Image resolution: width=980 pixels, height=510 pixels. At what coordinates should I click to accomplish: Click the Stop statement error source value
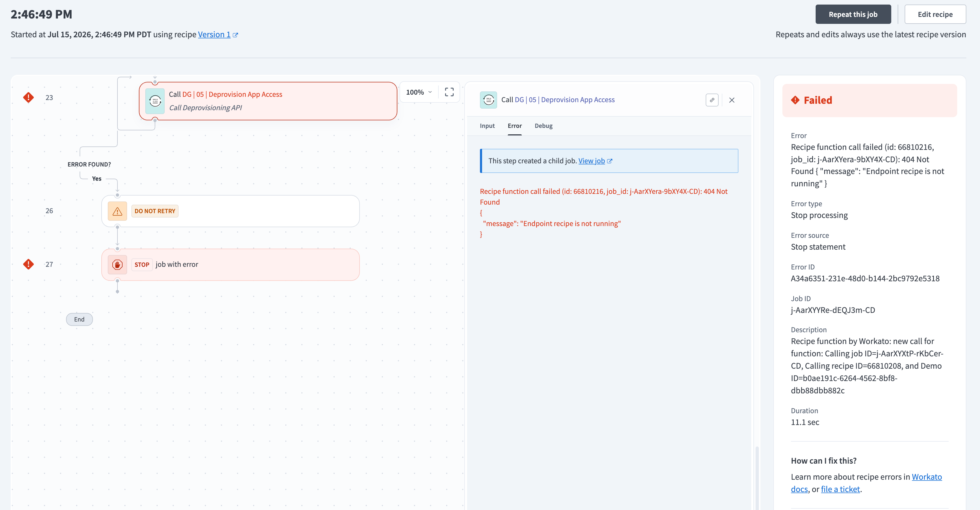(x=818, y=247)
